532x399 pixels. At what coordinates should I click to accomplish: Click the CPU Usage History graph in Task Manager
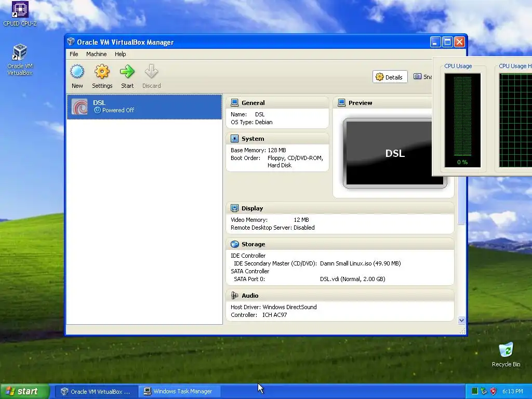point(515,120)
